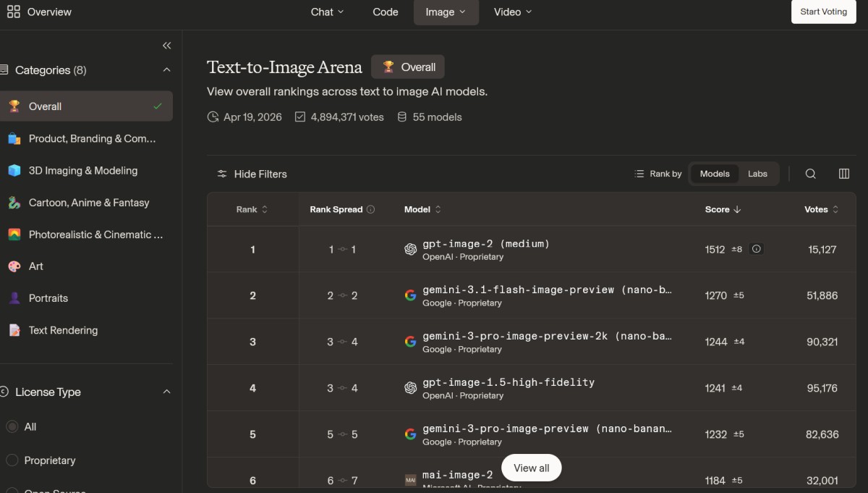Click the info icon next to score 1512
The image size is (868, 493).
point(756,249)
